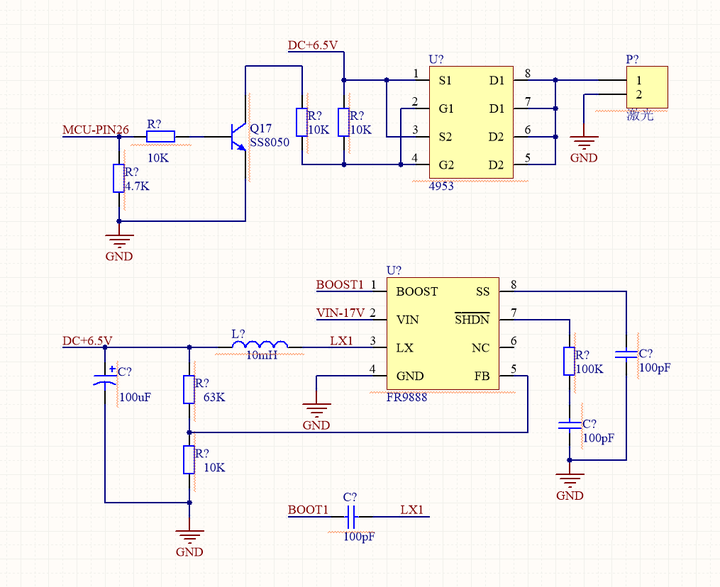This screenshot has width=720, height=587.
Task: Click the P? laser connector block
Action: pos(647,87)
